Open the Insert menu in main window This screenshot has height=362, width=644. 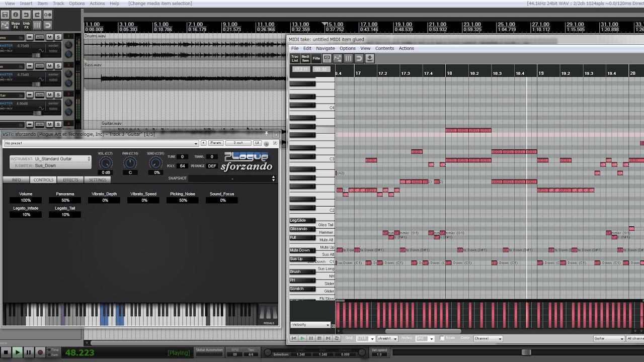[26, 4]
